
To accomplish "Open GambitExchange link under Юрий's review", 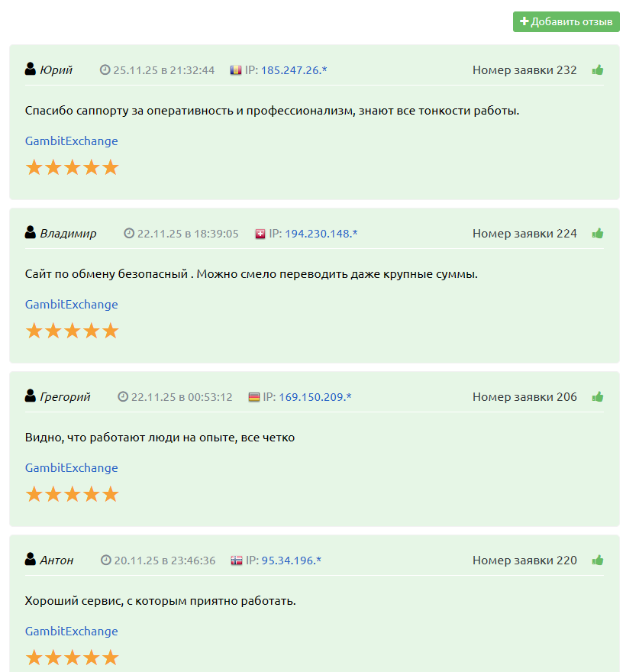I will (x=72, y=141).
